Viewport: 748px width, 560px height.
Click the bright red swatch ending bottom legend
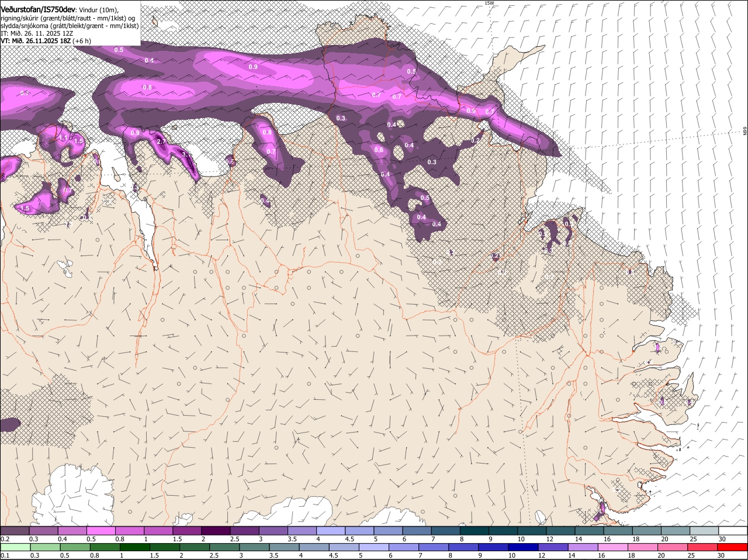pos(733,547)
